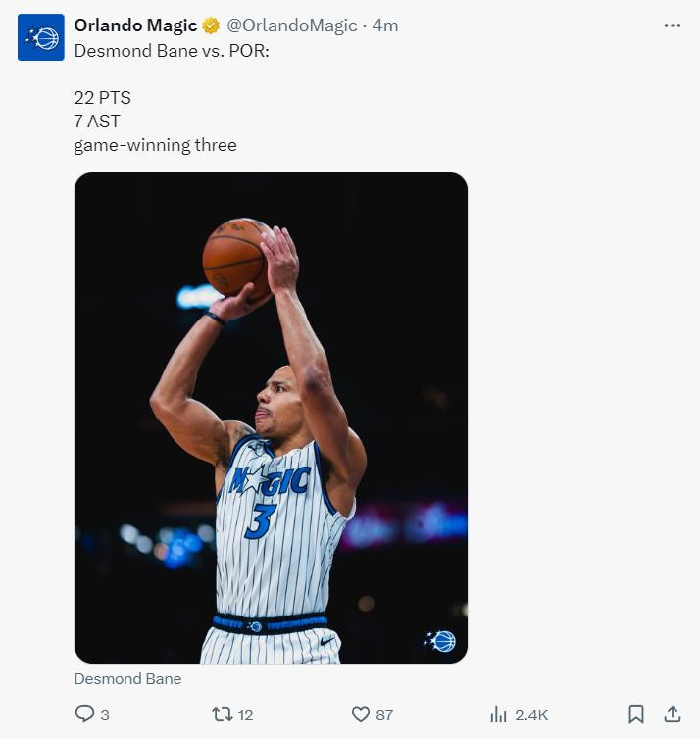Click the 2.4K view count

531,715
